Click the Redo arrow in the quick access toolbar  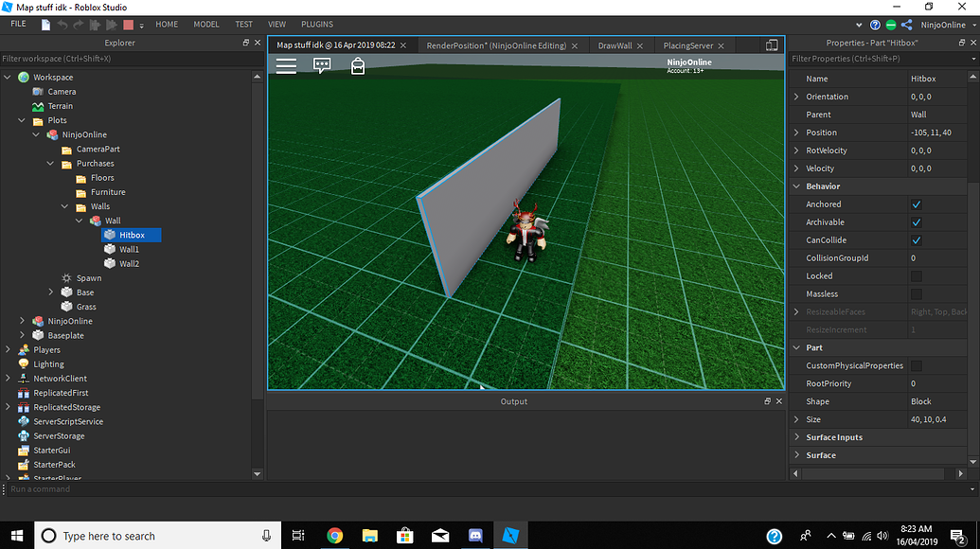79,24
